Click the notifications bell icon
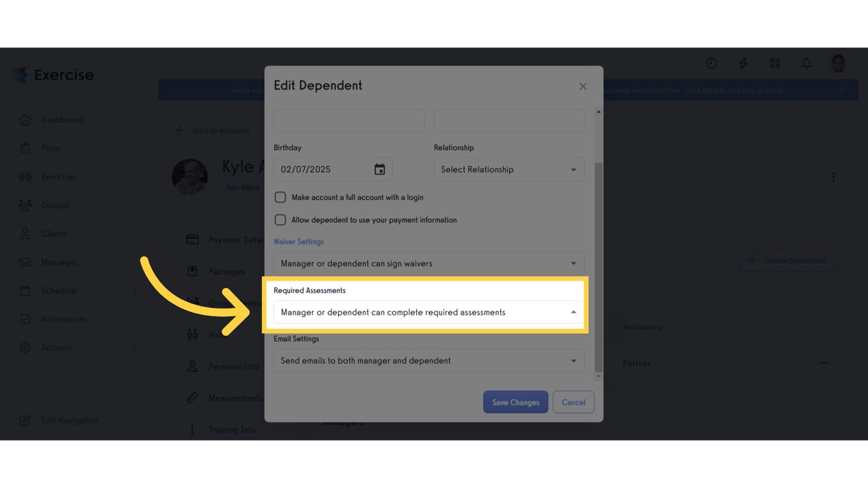Viewport: 868px width, 488px height. pos(806,63)
